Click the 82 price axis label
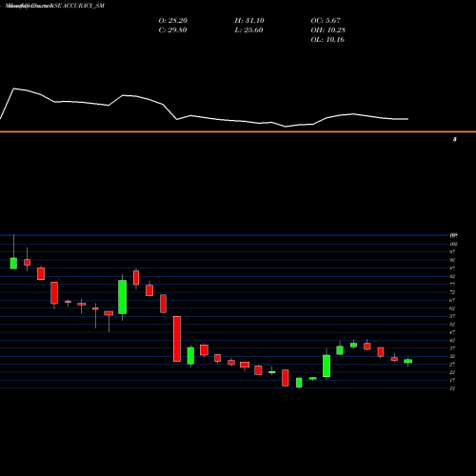 click(452, 276)
